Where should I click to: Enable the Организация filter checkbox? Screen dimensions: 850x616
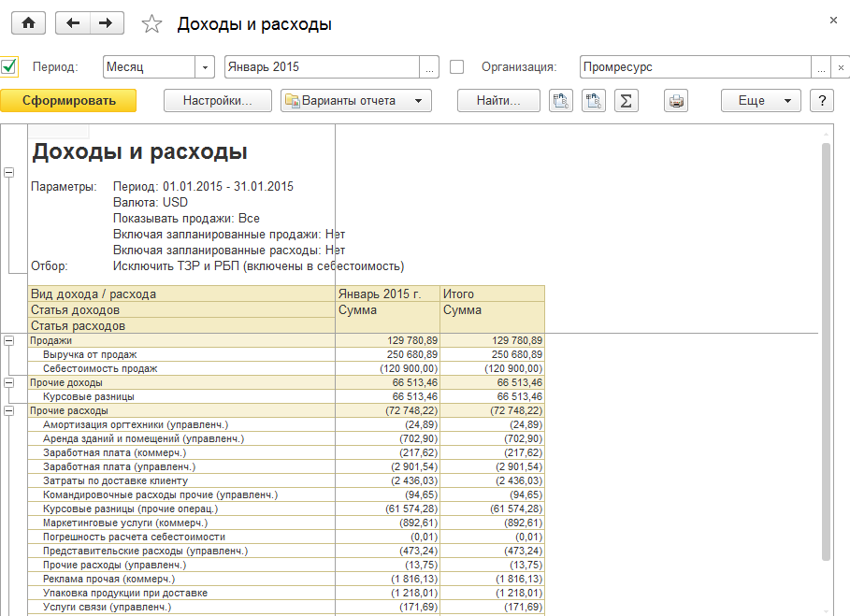click(457, 67)
